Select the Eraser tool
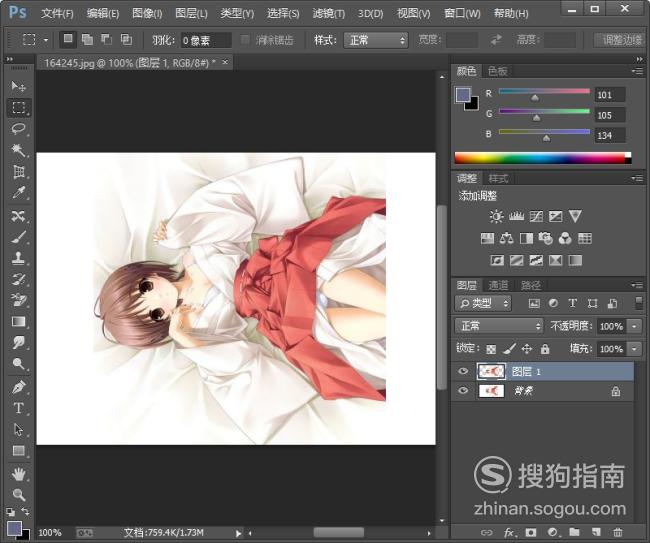Viewport: 650px width, 543px height. click(x=18, y=300)
